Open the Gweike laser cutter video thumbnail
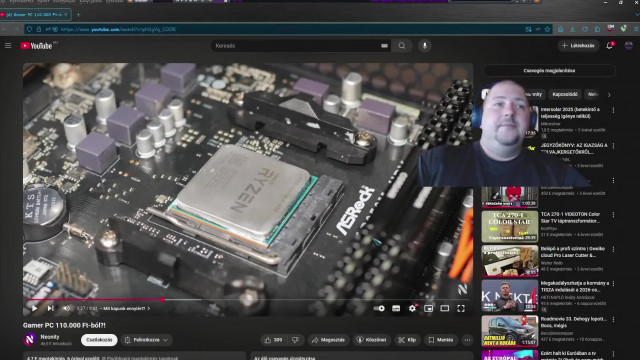Viewport: 640px width, 360px height. point(510,261)
